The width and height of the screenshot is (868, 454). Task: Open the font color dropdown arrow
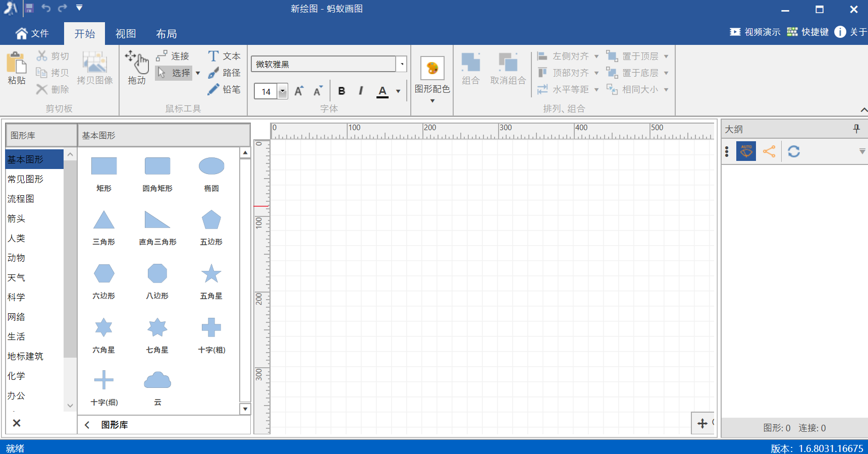tap(398, 91)
